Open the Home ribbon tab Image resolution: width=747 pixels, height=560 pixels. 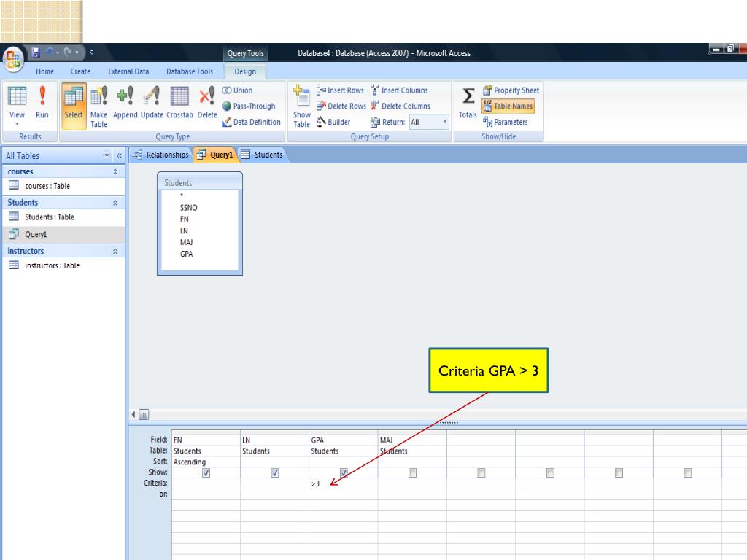(44, 71)
